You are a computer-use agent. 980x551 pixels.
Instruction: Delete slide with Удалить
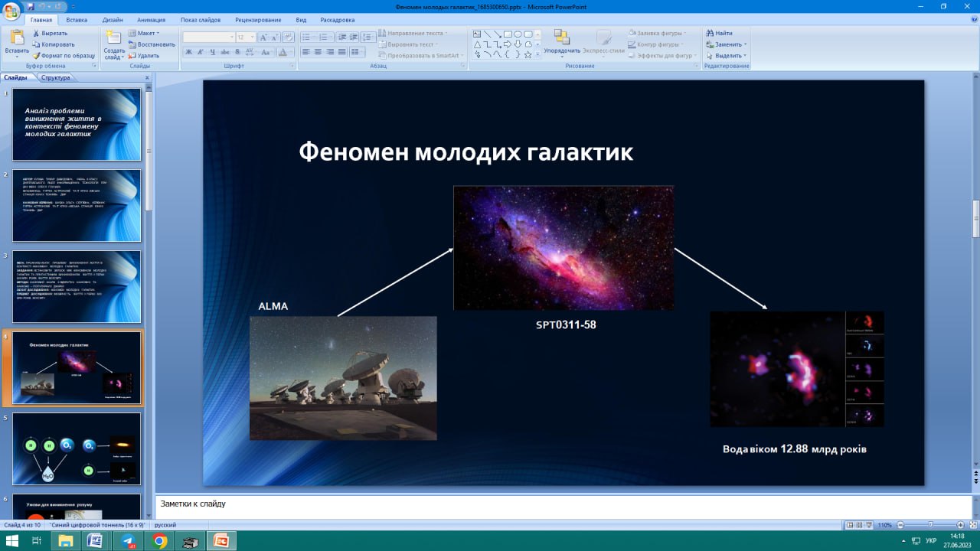coord(144,56)
